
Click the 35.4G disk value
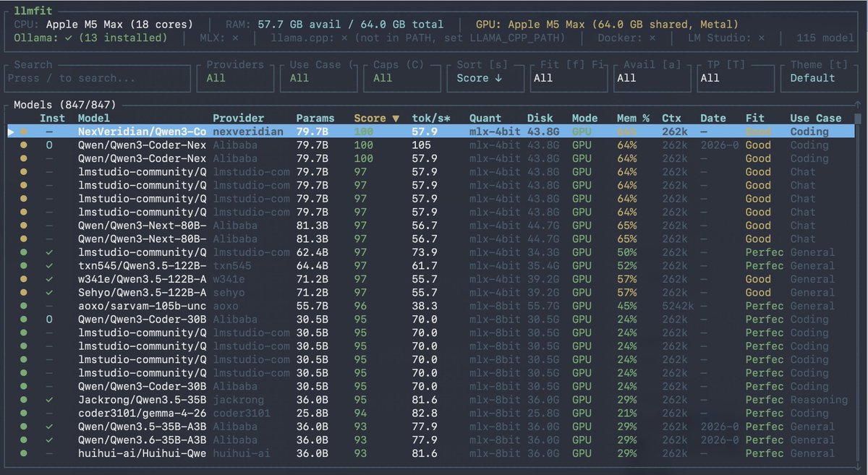point(543,266)
